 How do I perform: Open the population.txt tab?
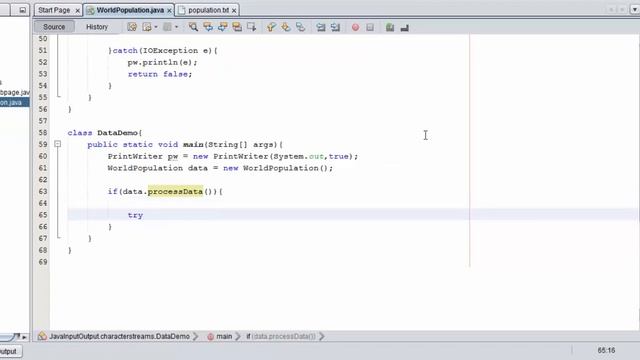tap(208, 10)
